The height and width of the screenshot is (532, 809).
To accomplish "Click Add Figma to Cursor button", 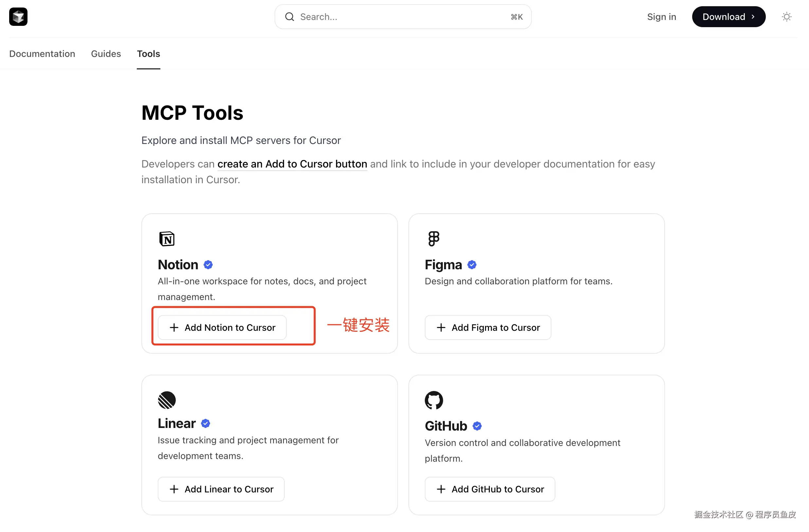I will (488, 328).
